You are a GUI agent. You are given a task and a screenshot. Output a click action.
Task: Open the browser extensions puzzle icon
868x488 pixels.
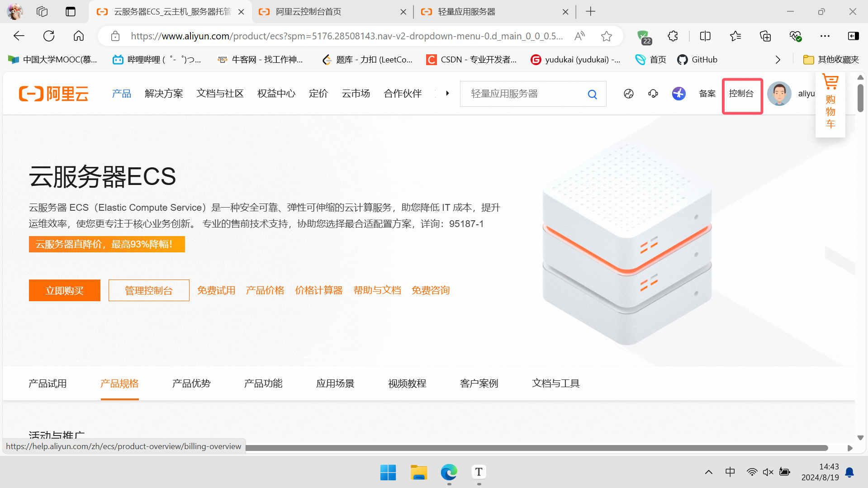673,36
